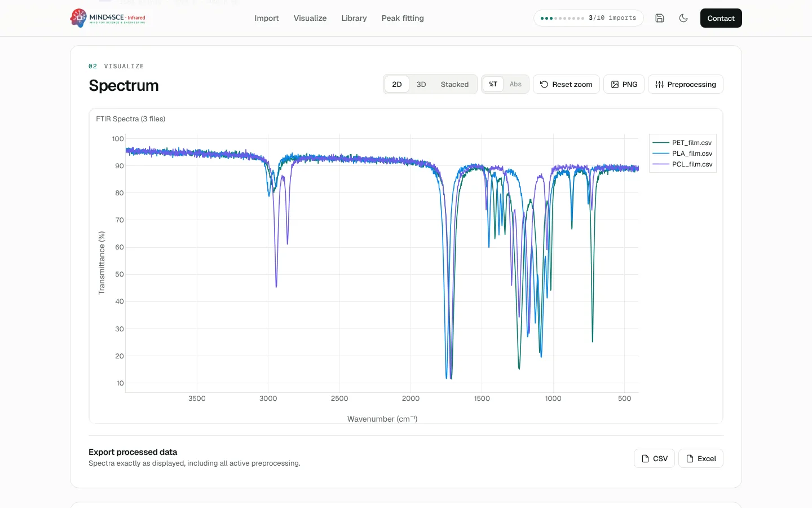Switch to Stacked view mode
This screenshot has height=508, width=812.
click(454, 84)
